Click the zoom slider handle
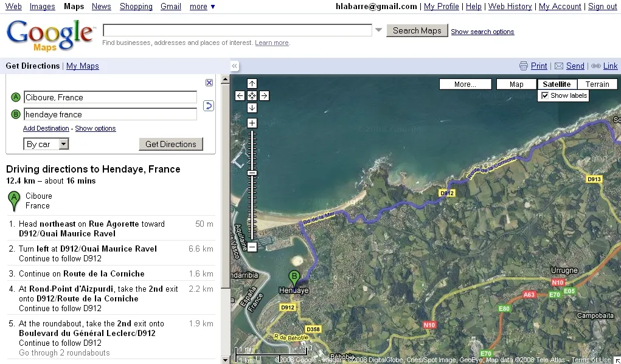 pos(252,173)
